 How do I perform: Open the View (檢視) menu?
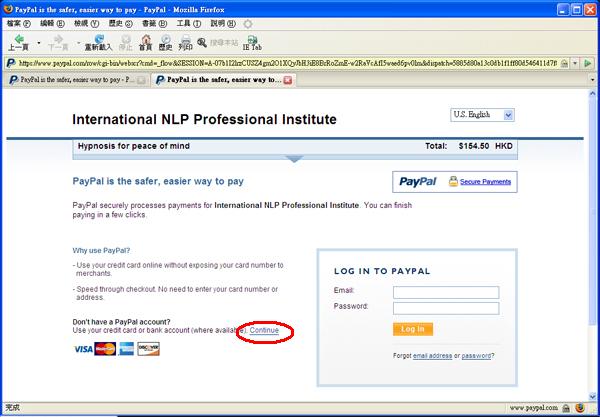point(86,24)
